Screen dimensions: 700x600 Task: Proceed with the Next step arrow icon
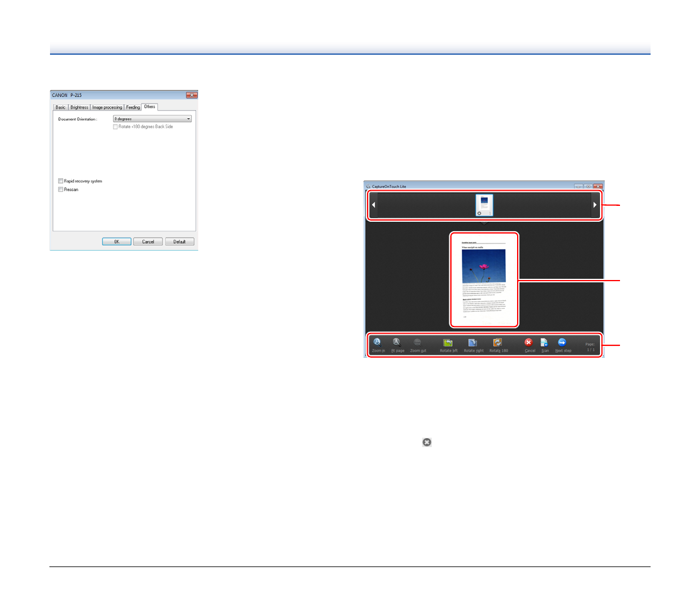(562, 342)
